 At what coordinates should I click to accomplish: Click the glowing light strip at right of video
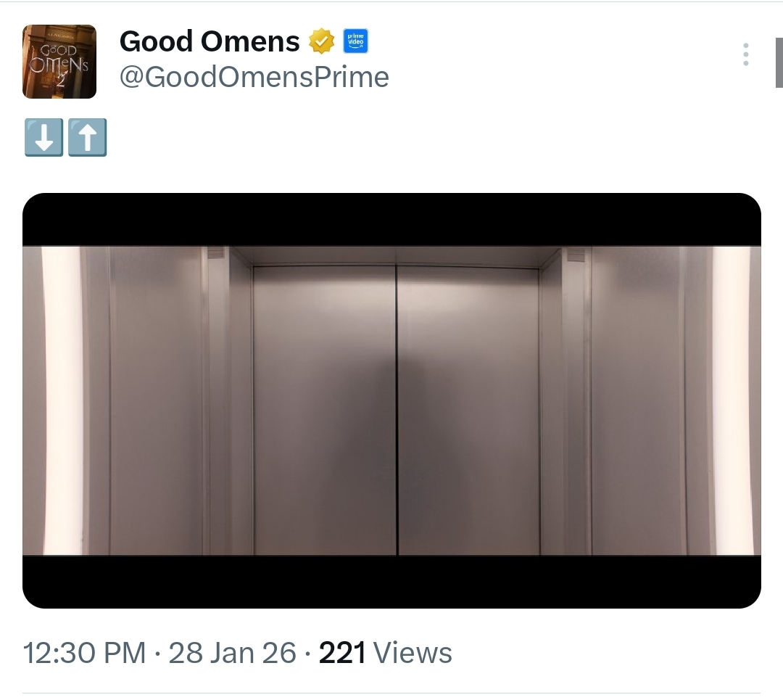pos(732,400)
